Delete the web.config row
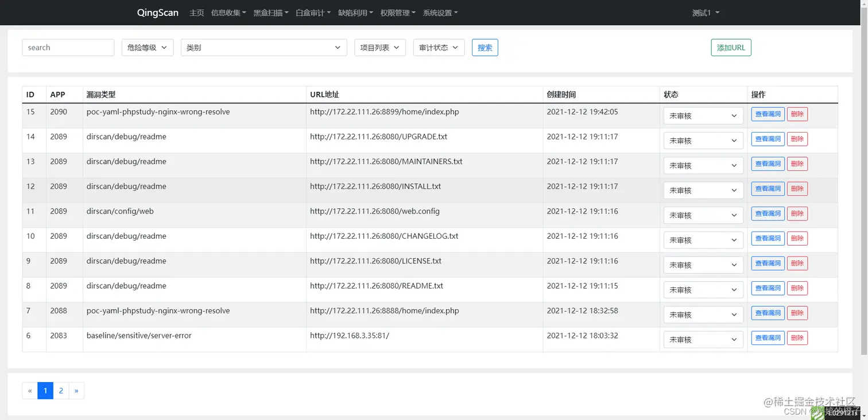868x420 pixels. [797, 213]
